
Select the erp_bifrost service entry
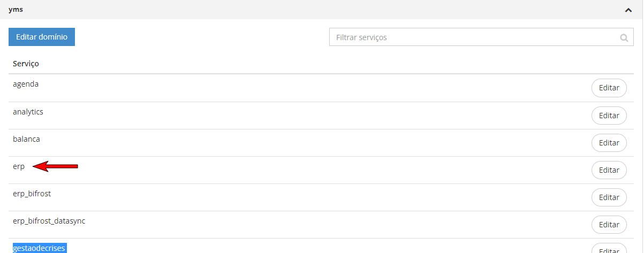[x=32, y=194]
